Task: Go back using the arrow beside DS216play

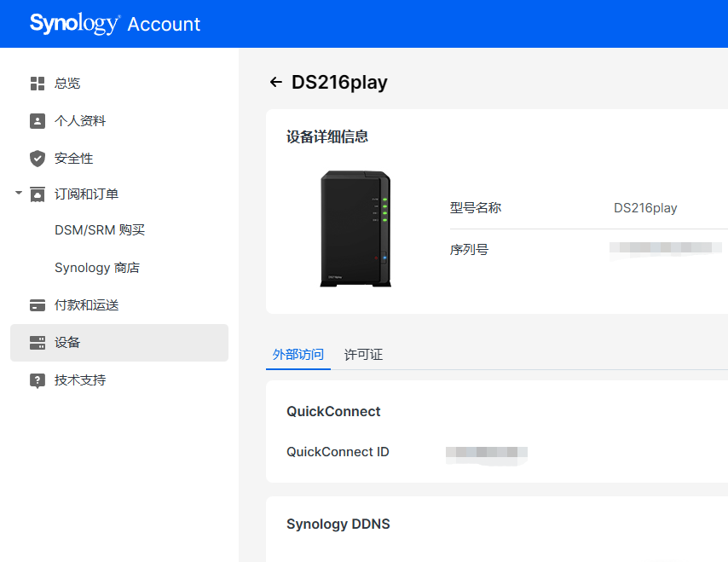Action: coord(276,82)
